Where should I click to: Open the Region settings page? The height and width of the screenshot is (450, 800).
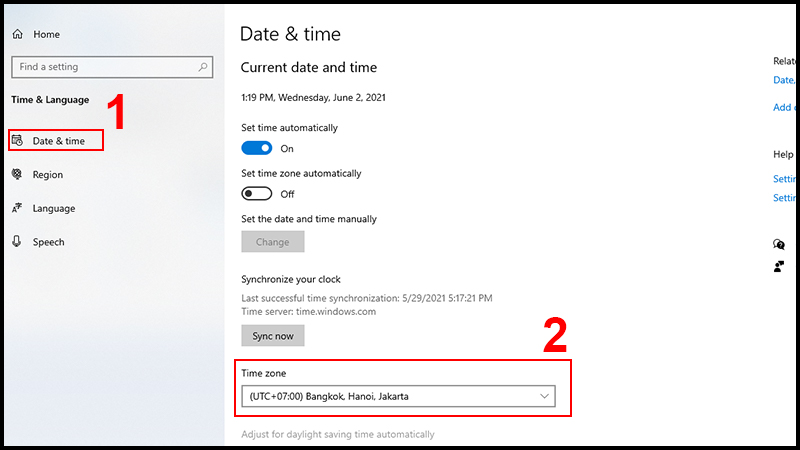[47, 174]
